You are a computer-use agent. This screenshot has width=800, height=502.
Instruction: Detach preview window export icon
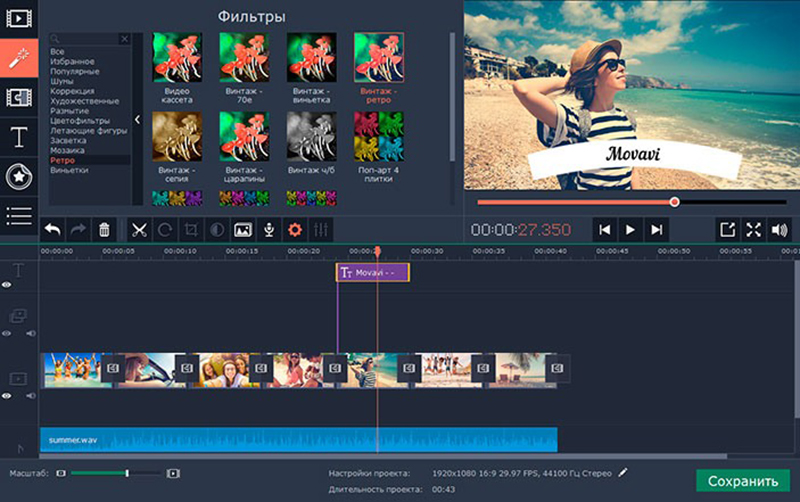(x=728, y=230)
